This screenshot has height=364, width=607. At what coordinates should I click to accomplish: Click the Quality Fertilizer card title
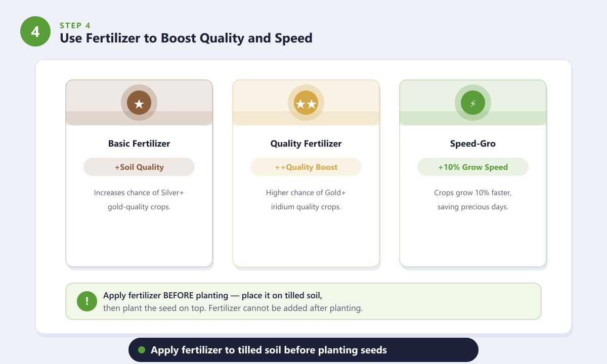coord(306,144)
